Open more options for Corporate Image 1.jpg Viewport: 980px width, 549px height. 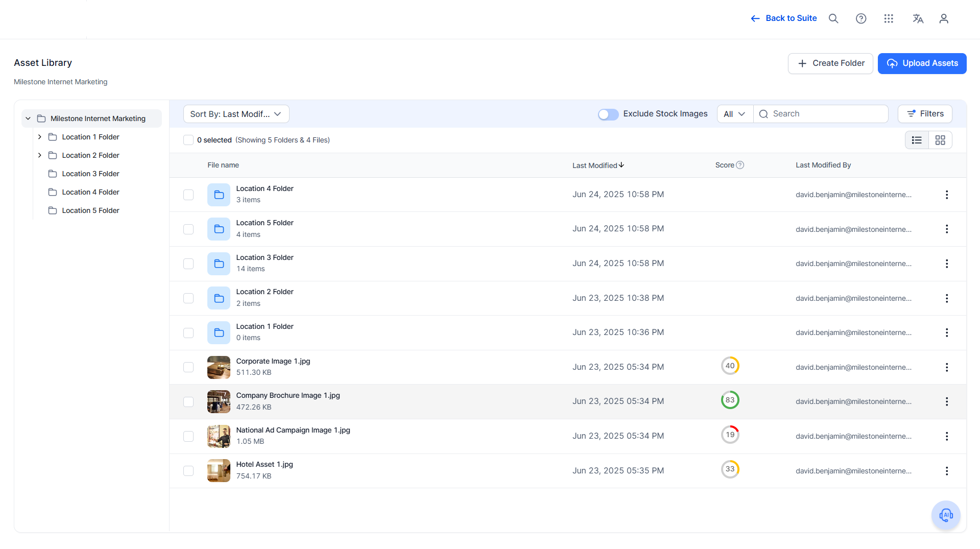947,367
